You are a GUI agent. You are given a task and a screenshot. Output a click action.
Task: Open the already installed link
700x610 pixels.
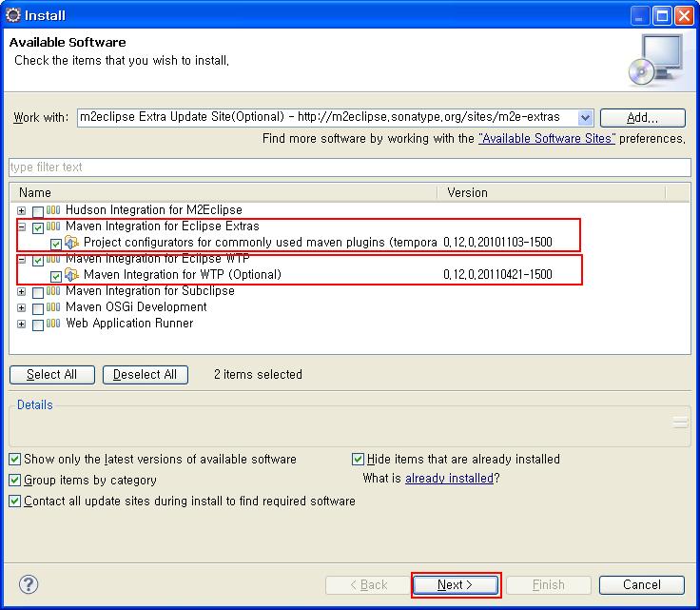449,479
